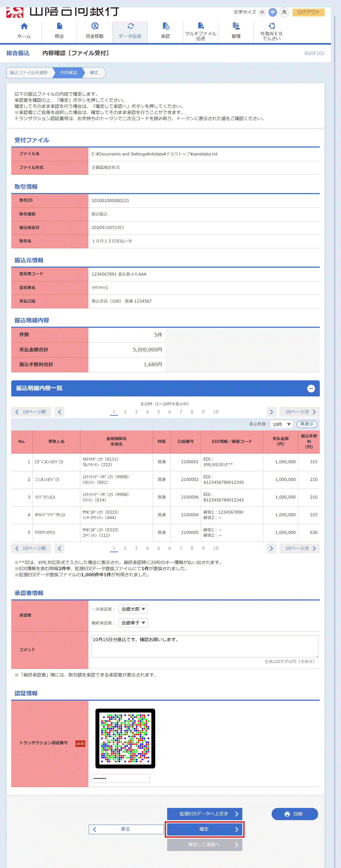Viewport: 341px width, 868px height.
Task: Go to page 2 in top pagination
Action: (x=125, y=412)
